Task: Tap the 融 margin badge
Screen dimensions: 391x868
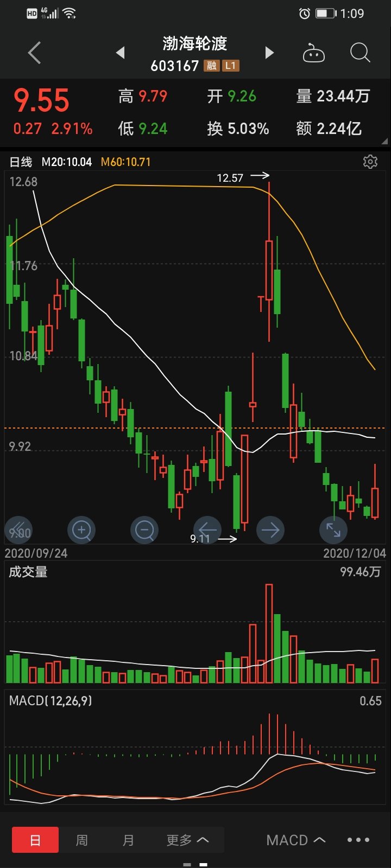Action: 211,66
